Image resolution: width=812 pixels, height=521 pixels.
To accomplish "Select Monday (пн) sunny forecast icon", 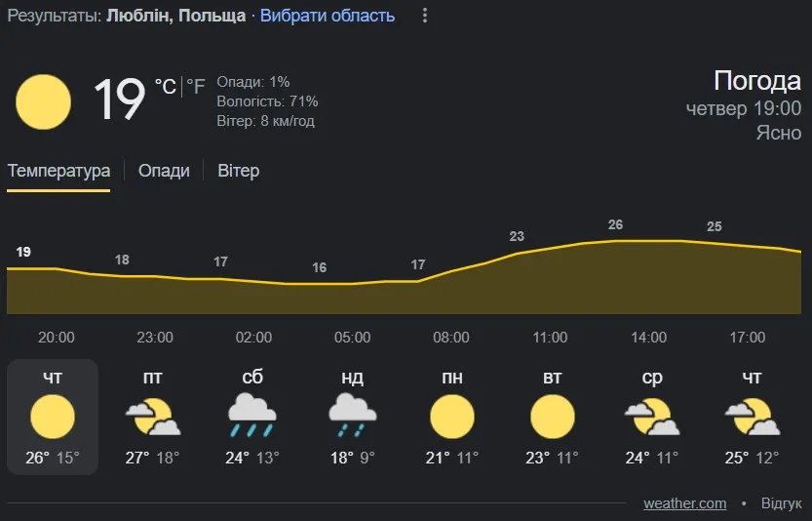I will (x=452, y=417).
